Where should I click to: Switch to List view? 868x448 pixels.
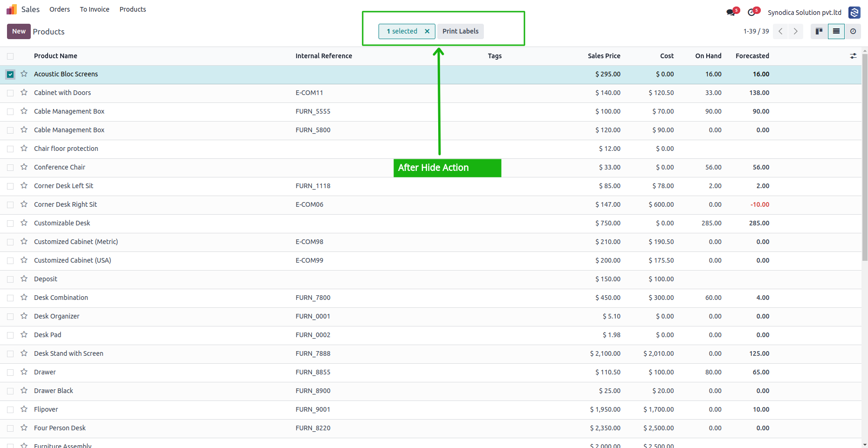[836, 31]
